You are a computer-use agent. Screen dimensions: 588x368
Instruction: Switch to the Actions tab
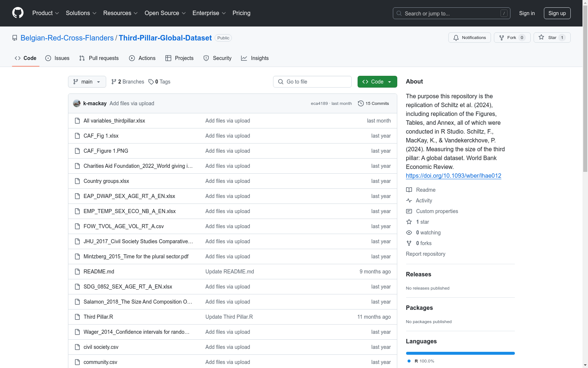[142, 58]
